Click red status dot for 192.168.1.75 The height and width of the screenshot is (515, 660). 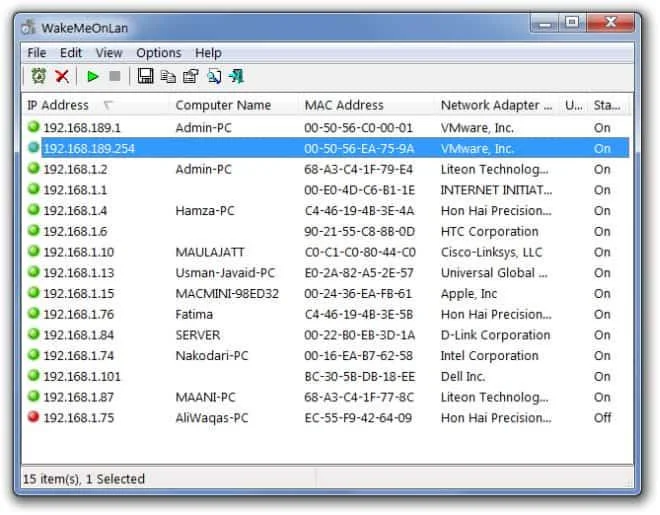coord(33,417)
